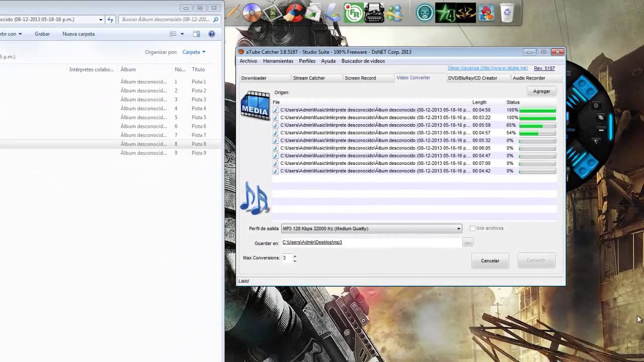This screenshot has width=644, height=362.
Task: Click the search magnifier in Explorer
Action: [216, 20]
